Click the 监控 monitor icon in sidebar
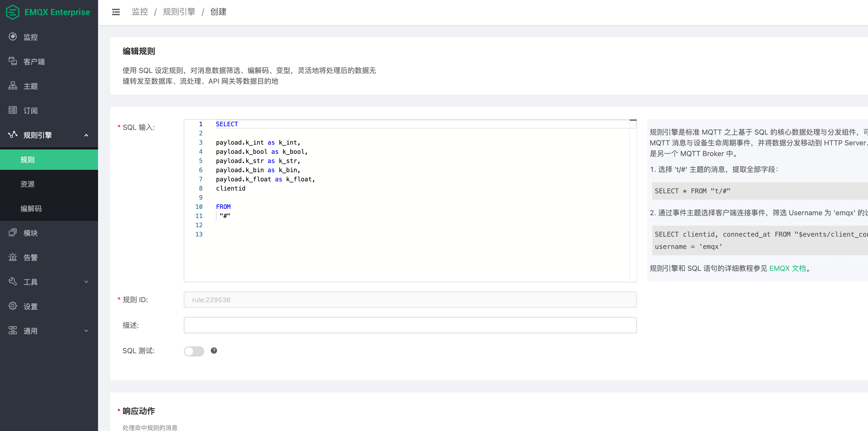The width and height of the screenshot is (868, 431). click(x=13, y=37)
